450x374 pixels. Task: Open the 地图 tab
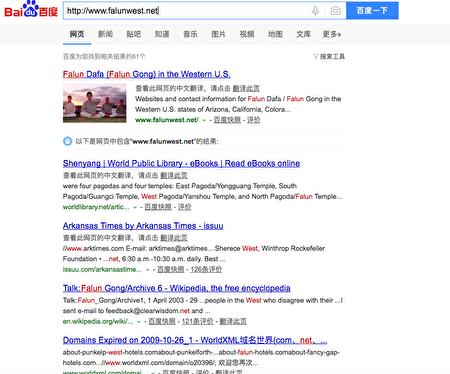click(275, 34)
